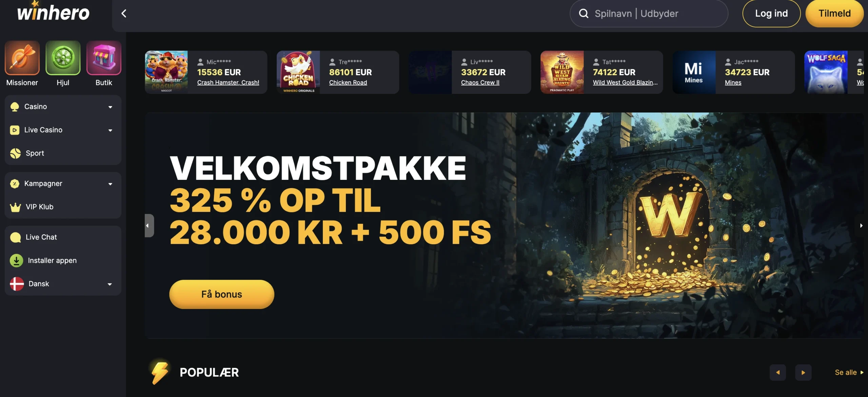Click the Log ind button
Image resolution: width=868 pixels, height=397 pixels.
[x=771, y=14]
